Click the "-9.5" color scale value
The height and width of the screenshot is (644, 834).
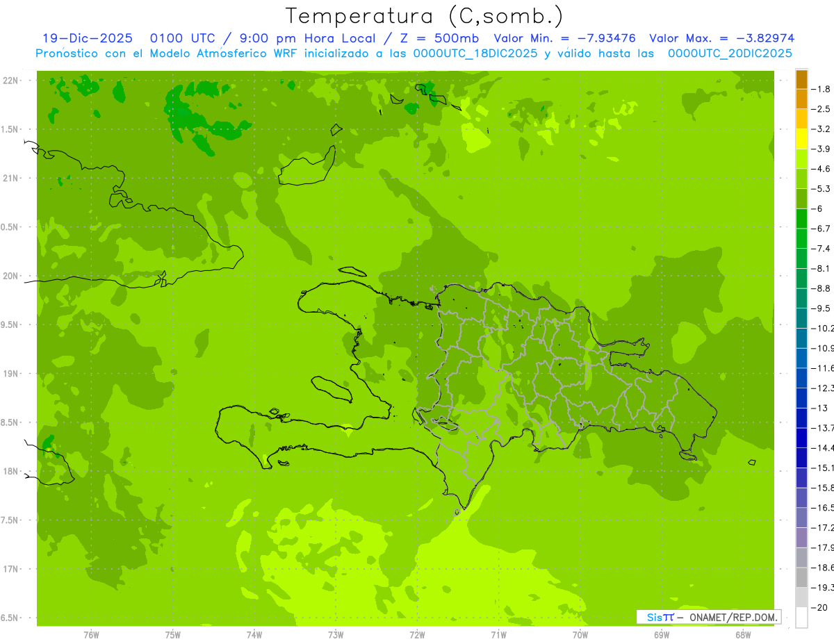pos(821,308)
